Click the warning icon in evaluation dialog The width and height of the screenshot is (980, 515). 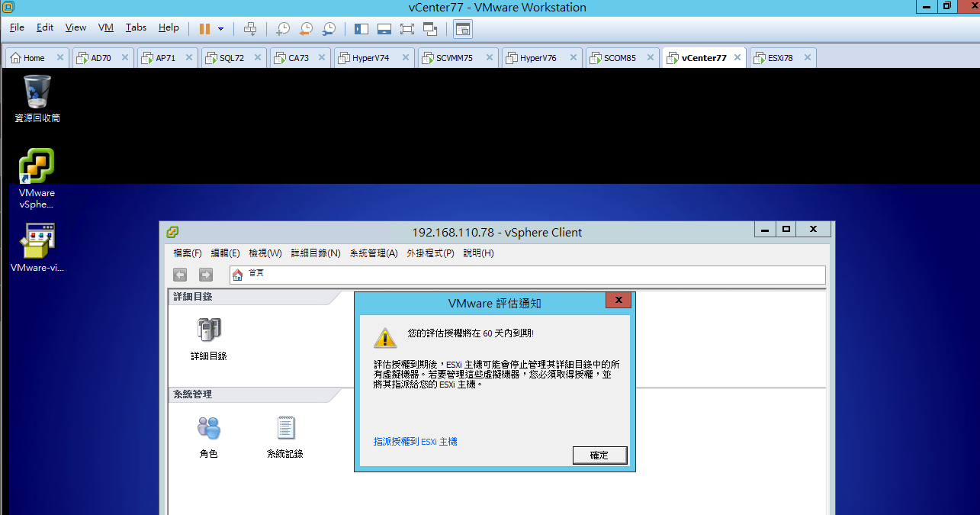385,336
